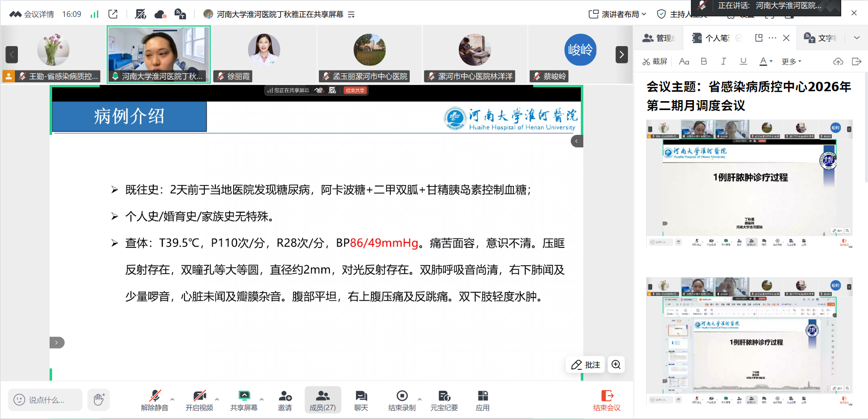Click second screenshot image in notes
Screen dimensions: 868x419
pos(749,342)
